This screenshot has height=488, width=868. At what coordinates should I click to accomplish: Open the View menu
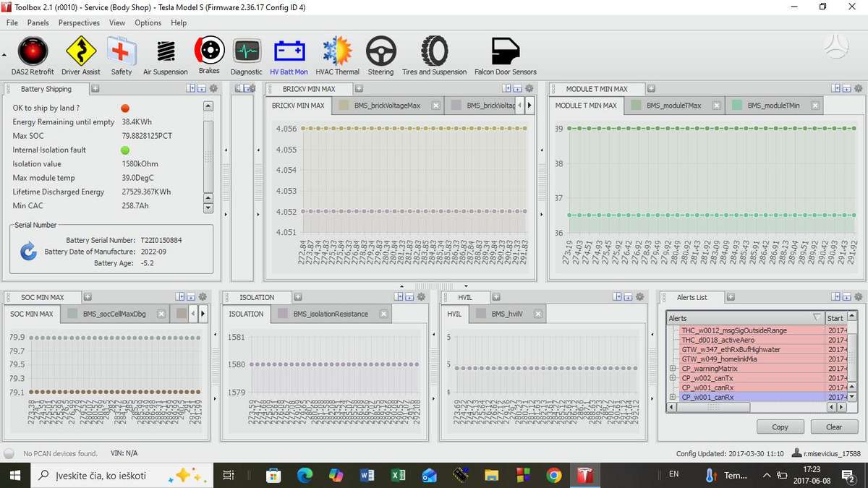coord(117,22)
